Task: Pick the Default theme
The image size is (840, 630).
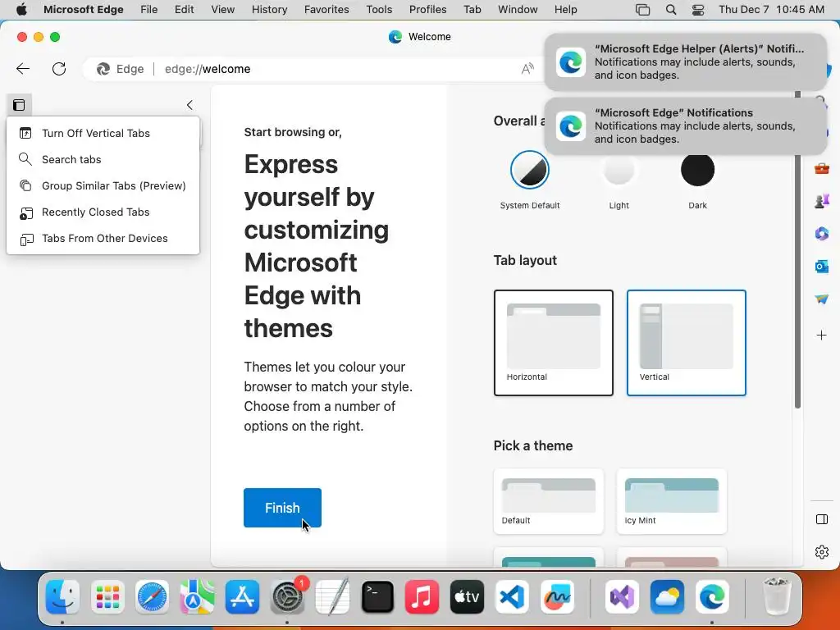Action: tap(549, 501)
